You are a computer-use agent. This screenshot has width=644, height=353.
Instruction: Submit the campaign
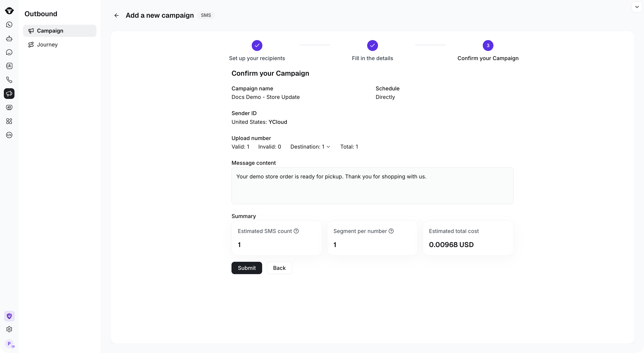pos(247,268)
